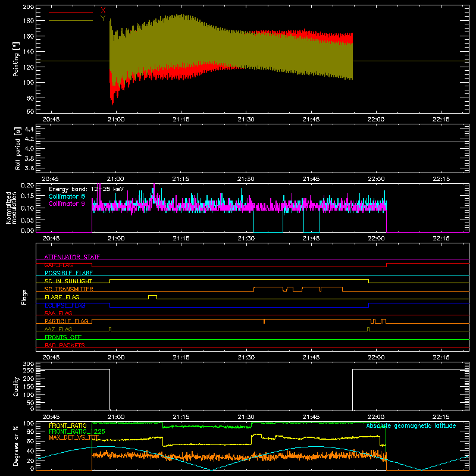Click 20:45 time label under modulation plot
Image resolution: width=476 pixels, height=476 pixels.
51,239
